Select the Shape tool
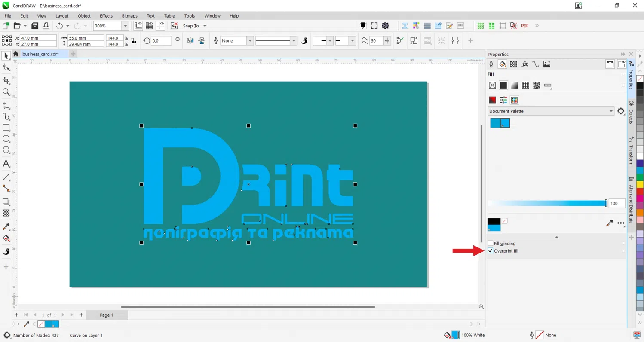The width and height of the screenshot is (644, 342). [6, 67]
